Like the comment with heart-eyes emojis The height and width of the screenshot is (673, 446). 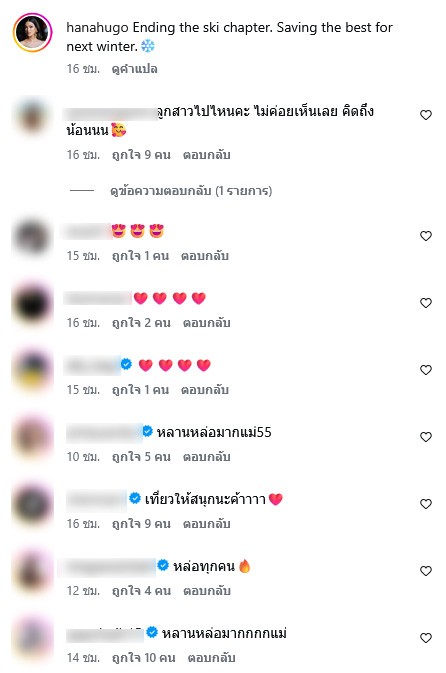[x=425, y=236]
